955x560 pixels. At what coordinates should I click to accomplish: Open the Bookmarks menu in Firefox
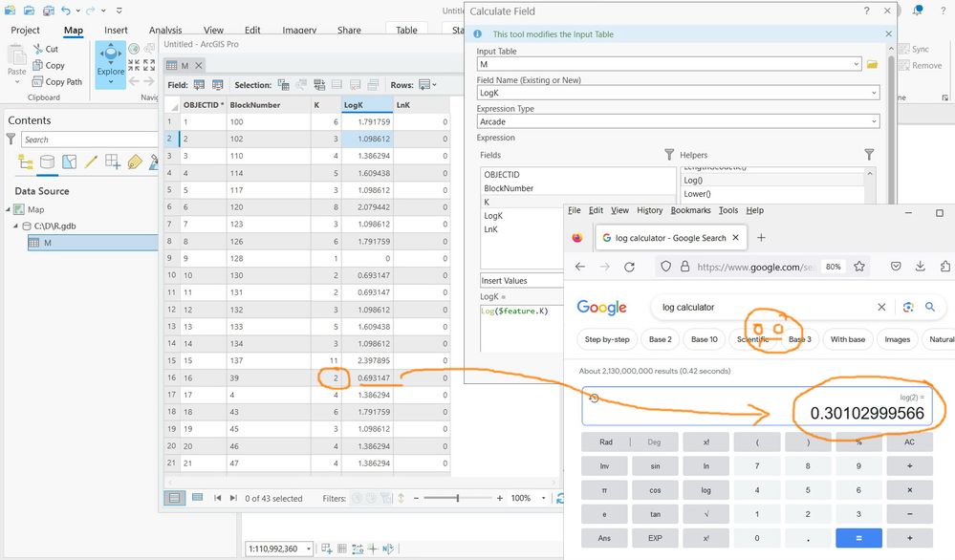[690, 210]
